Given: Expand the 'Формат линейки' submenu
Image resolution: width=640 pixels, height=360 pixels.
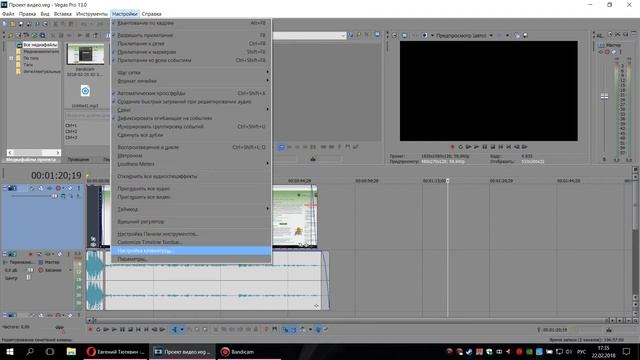Looking at the screenshot, I should click(x=191, y=81).
